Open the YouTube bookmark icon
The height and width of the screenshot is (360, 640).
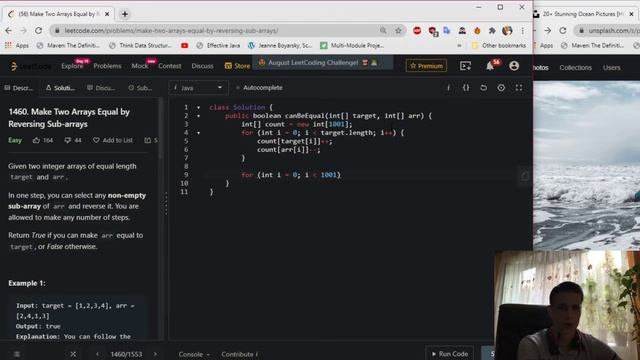pyautogui.click(x=184, y=46)
